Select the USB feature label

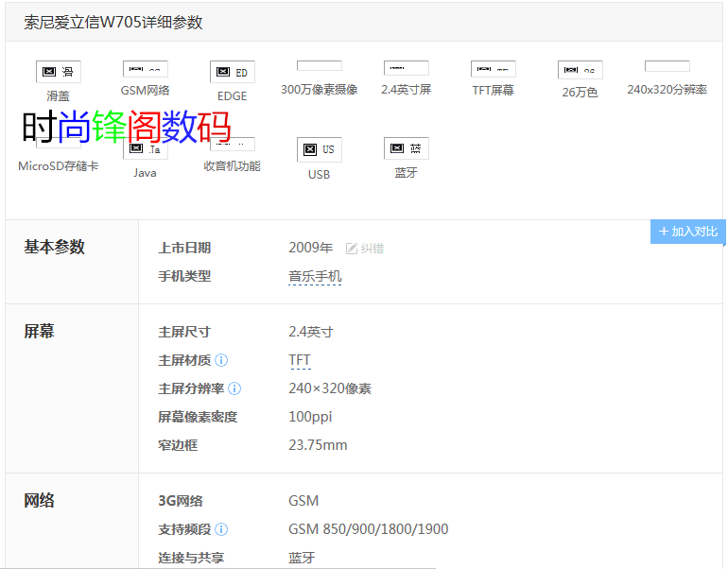coord(319,175)
